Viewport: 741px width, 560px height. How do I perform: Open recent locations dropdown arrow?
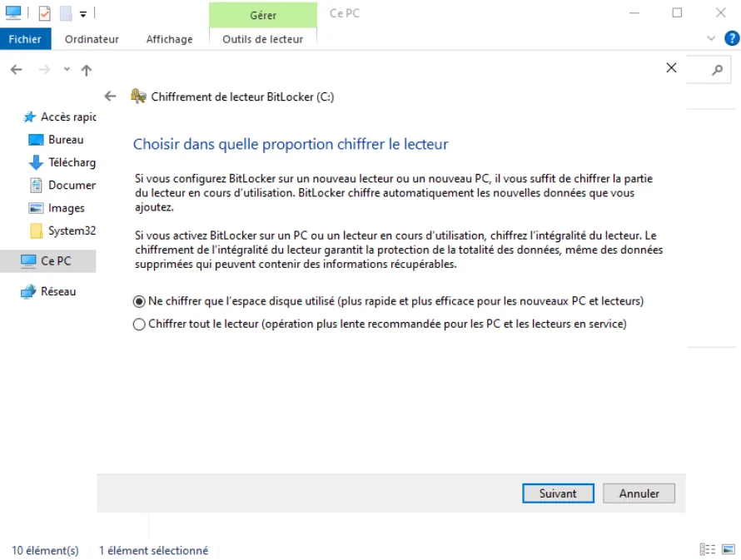(x=67, y=69)
